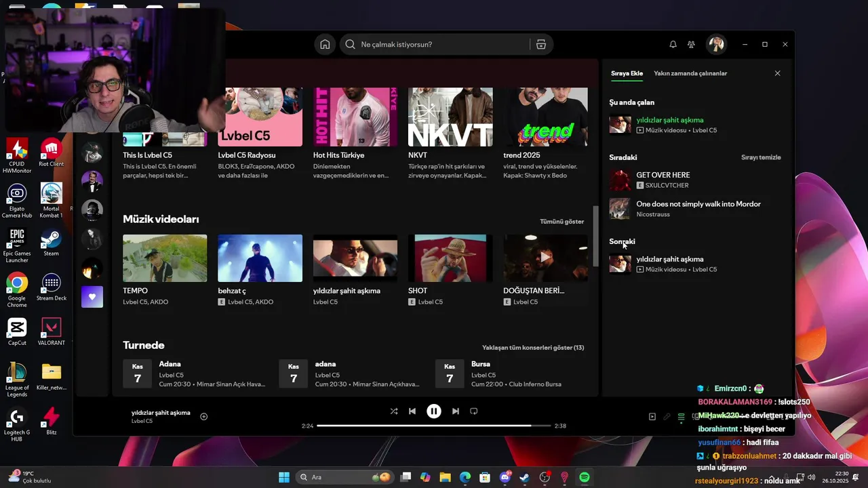This screenshot has width=868, height=488.
Task: Skip to previous track
Action: [x=412, y=411]
